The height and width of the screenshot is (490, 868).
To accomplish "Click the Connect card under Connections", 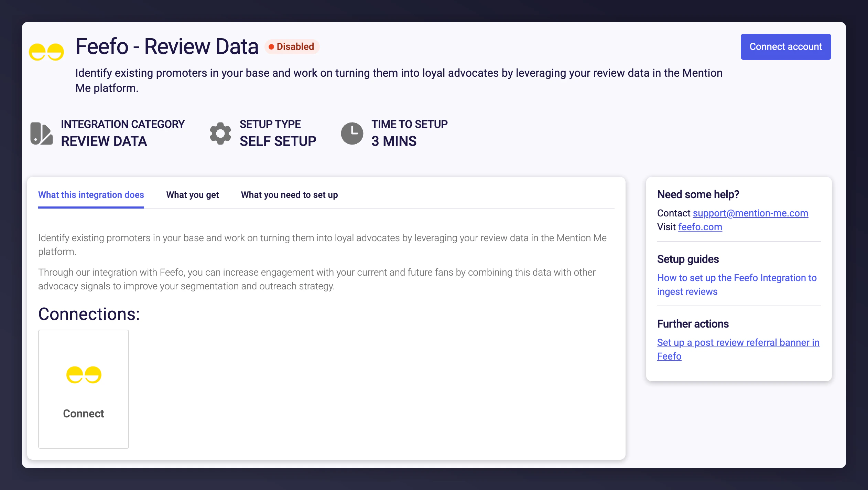I will tap(84, 389).
